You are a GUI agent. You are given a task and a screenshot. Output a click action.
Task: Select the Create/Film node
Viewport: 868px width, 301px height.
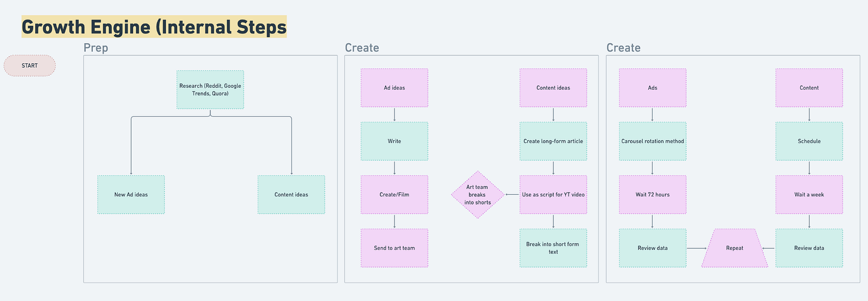coord(394,195)
